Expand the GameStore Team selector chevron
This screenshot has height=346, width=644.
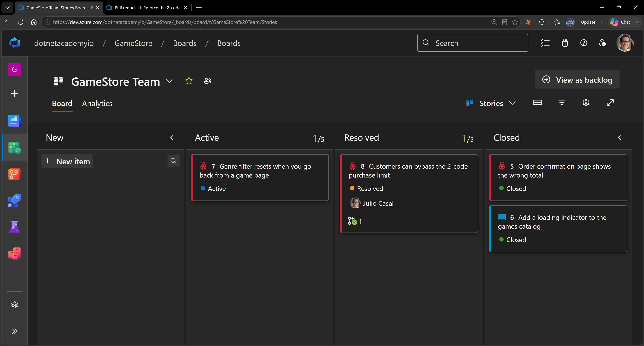coord(169,81)
